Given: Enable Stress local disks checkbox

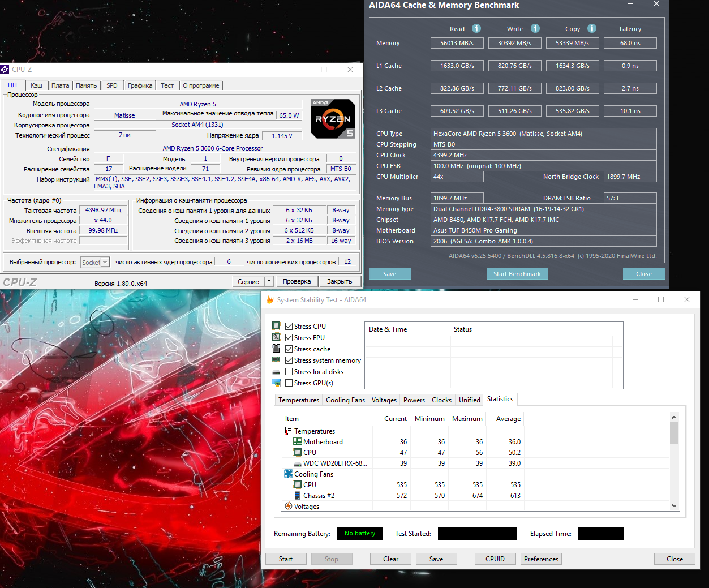Looking at the screenshot, I should coord(289,371).
